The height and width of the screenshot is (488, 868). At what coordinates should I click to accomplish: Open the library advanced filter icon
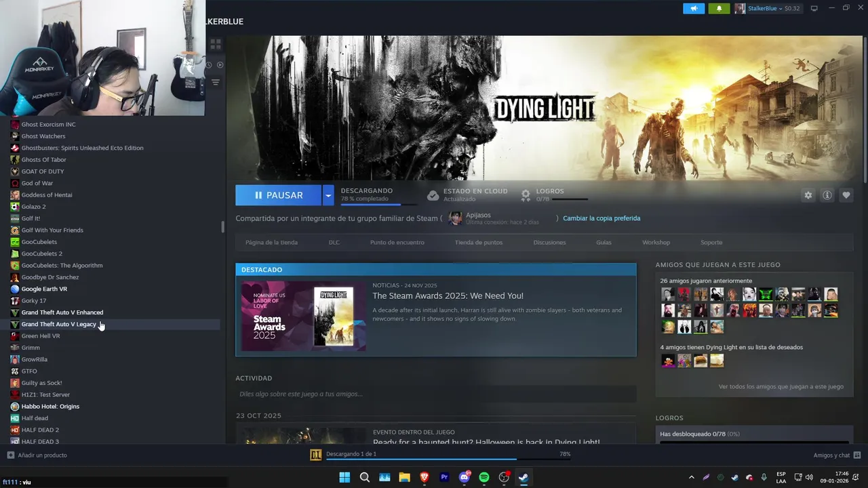[216, 82]
